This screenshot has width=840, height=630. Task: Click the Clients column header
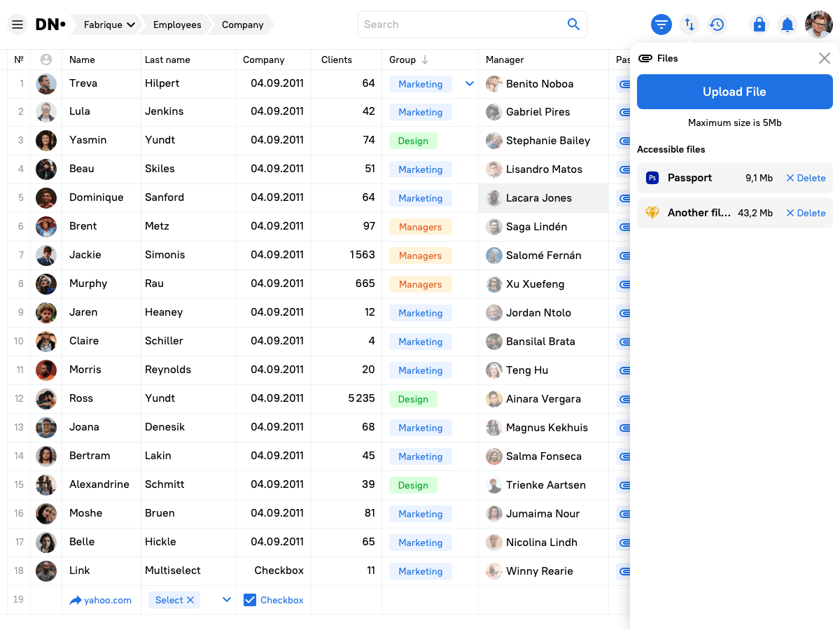click(337, 59)
